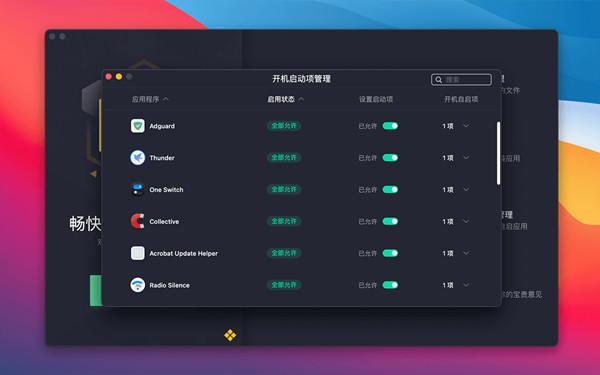Disable the Thunder startup toggle
The height and width of the screenshot is (375, 600).
[x=390, y=158]
